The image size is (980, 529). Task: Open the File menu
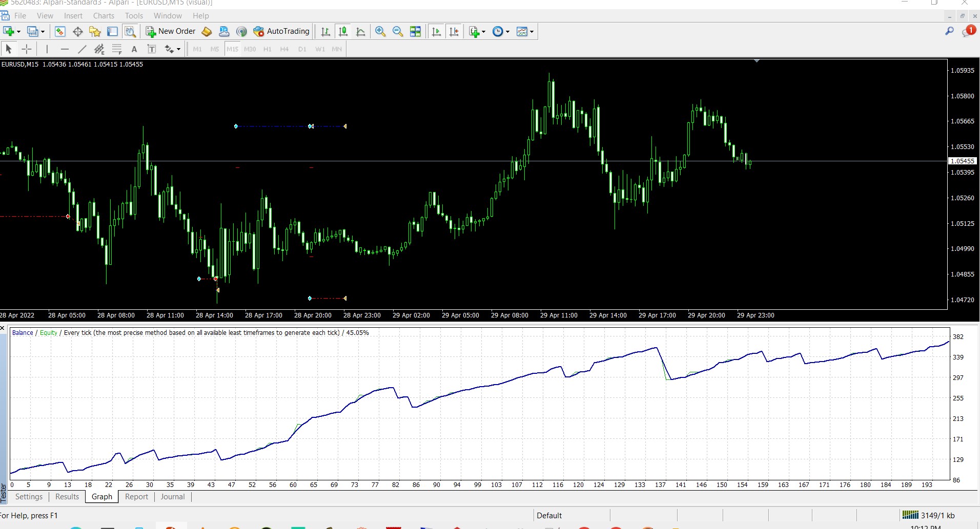(x=20, y=16)
